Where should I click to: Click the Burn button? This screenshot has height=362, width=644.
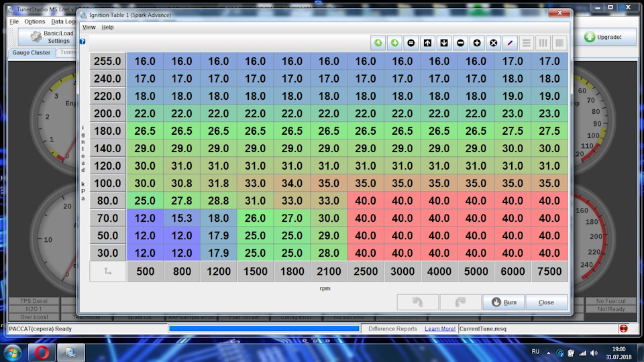click(503, 302)
